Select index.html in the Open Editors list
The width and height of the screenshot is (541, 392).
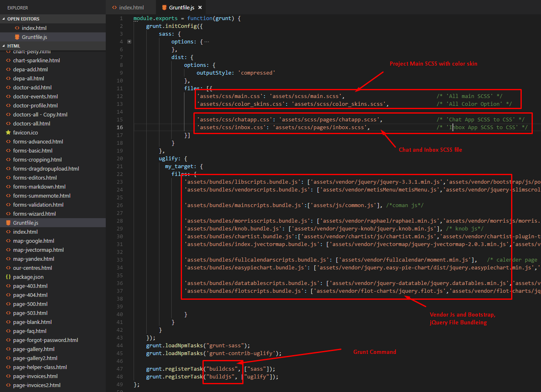click(x=34, y=28)
